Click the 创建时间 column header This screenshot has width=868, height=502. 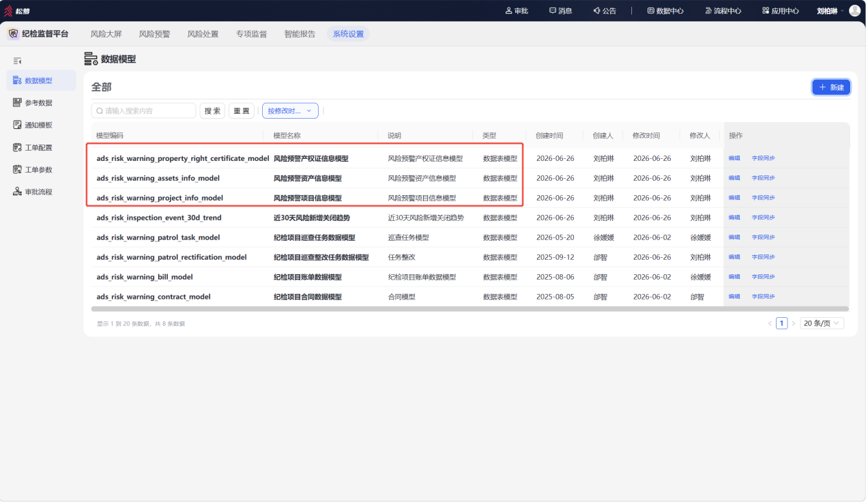549,136
